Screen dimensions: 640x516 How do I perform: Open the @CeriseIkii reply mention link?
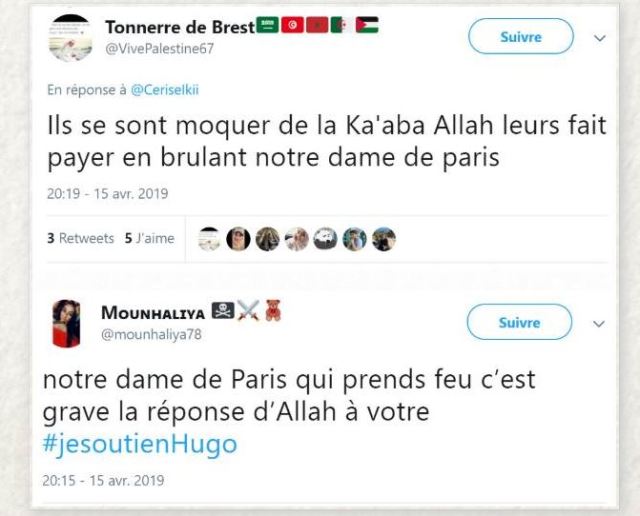[x=164, y=90]
